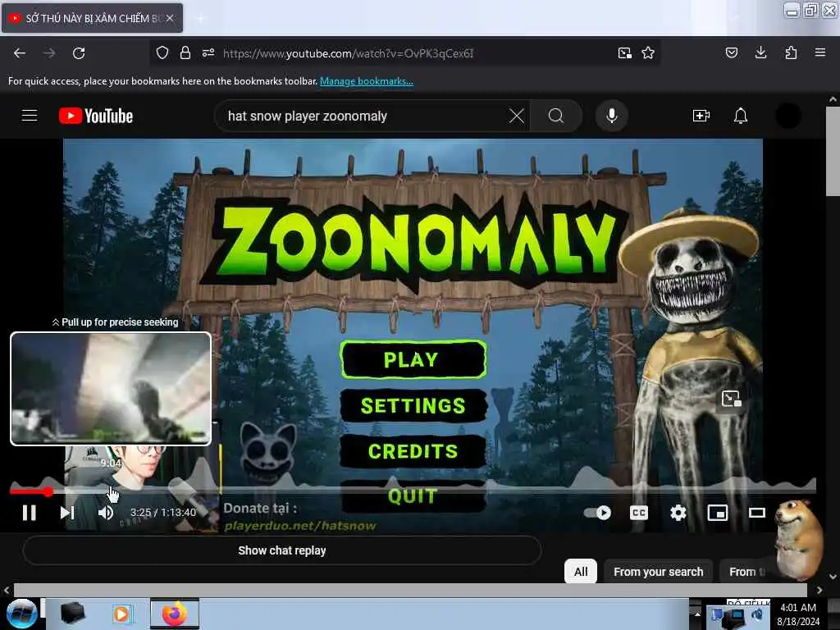Skip to the next video
The height and width of the screenshot is (630, 840).
coord(67,513)
